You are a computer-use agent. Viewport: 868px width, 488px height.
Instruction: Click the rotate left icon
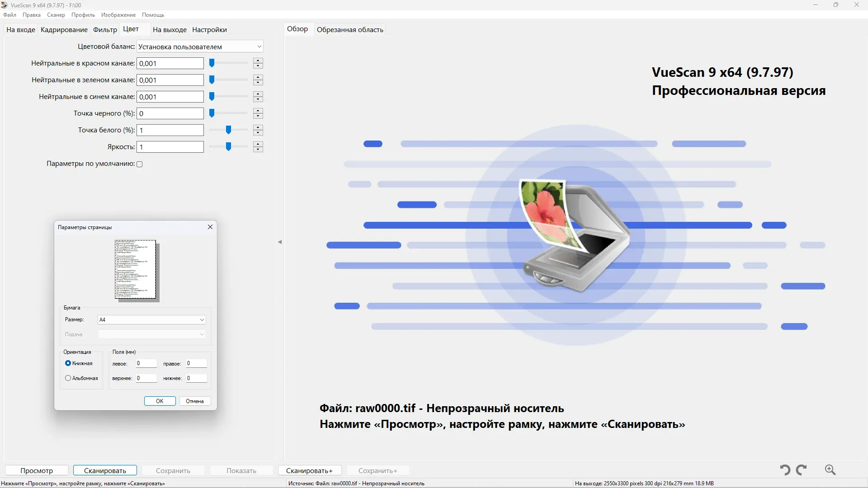785,470
